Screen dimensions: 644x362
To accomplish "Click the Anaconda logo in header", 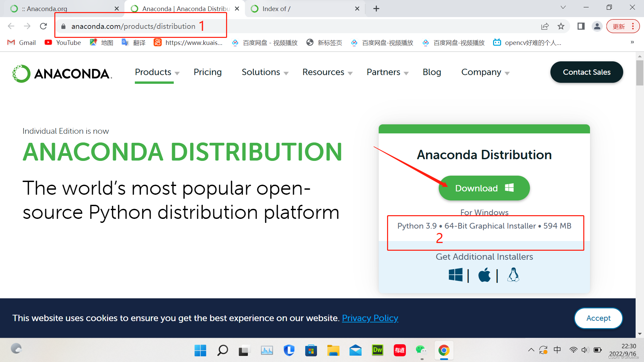I will pos(62,73).
